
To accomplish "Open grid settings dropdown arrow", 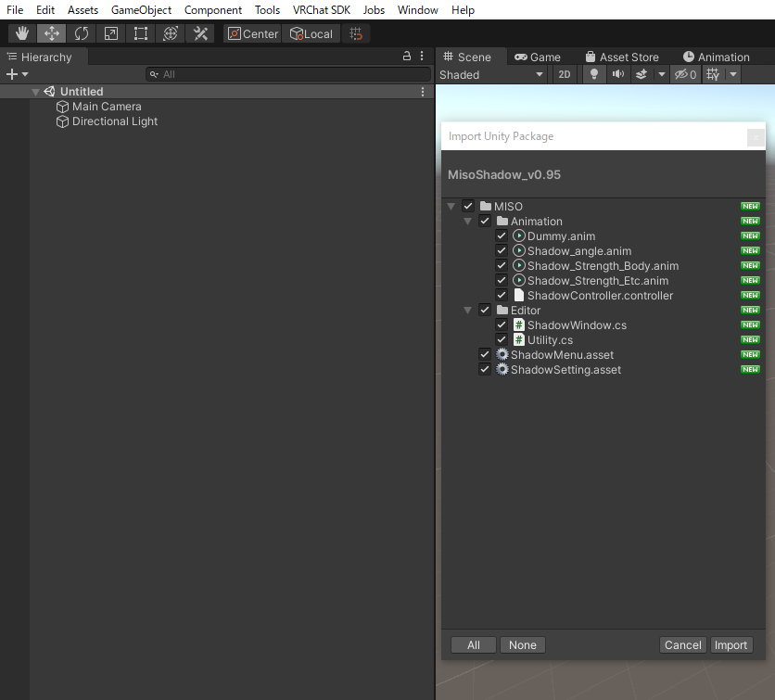I will [733, 75].
